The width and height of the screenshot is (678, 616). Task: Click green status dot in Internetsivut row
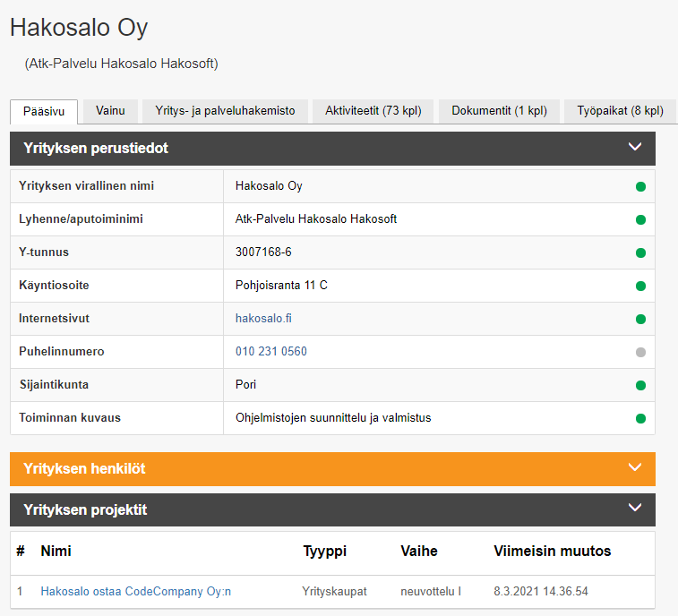point(640,319)
